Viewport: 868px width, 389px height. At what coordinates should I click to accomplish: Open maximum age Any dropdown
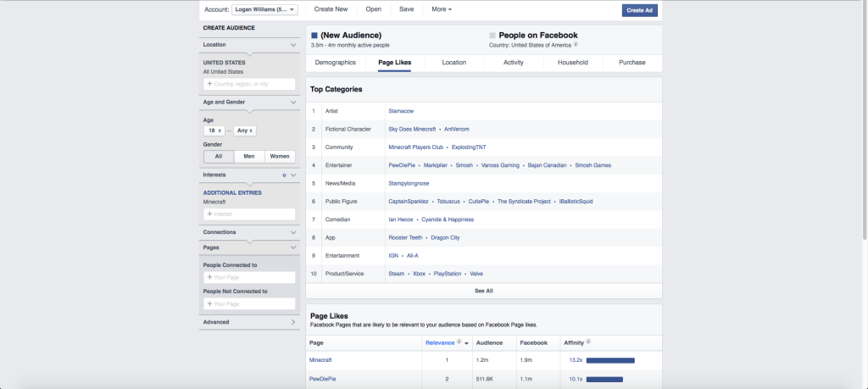(245, 131)
